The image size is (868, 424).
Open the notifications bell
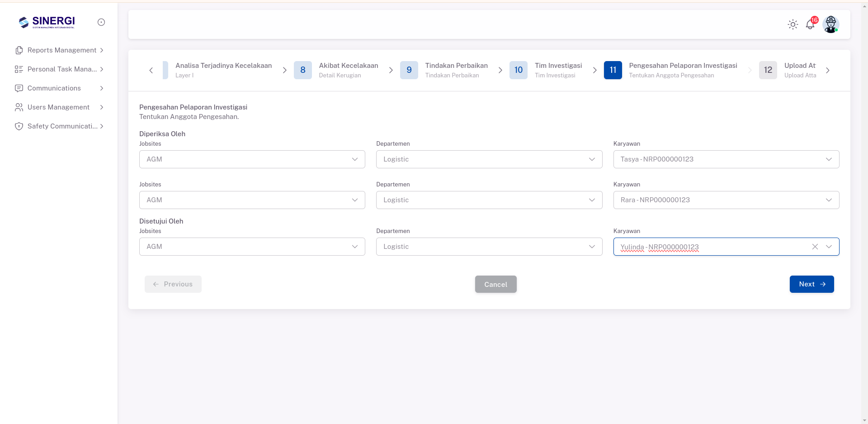click(x=810, y=24)
